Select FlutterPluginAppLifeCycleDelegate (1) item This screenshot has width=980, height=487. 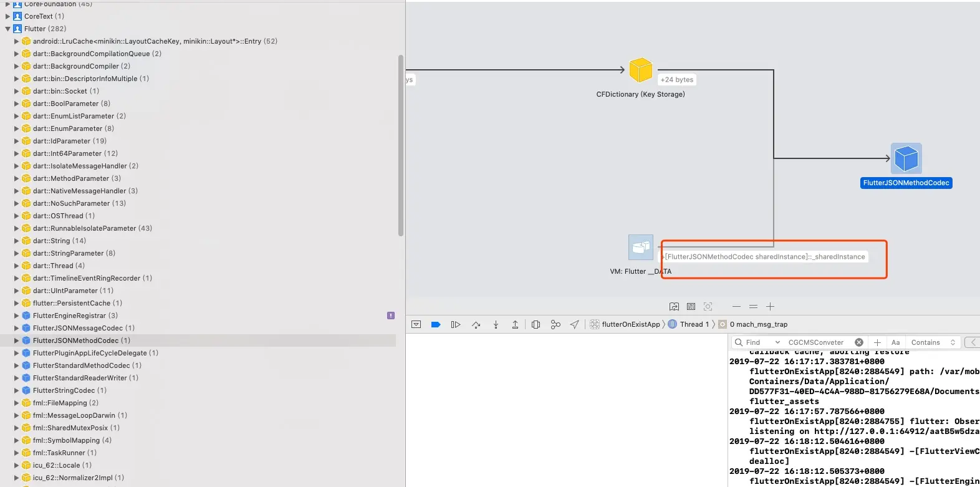(x=95, y=353)
